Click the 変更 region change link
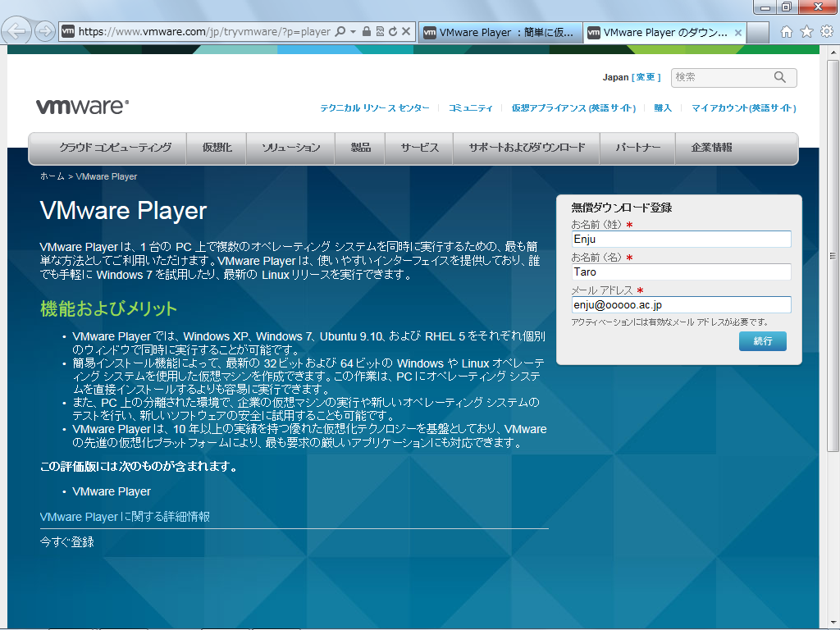Screen dimensions: 840x630 pos(646,77)
